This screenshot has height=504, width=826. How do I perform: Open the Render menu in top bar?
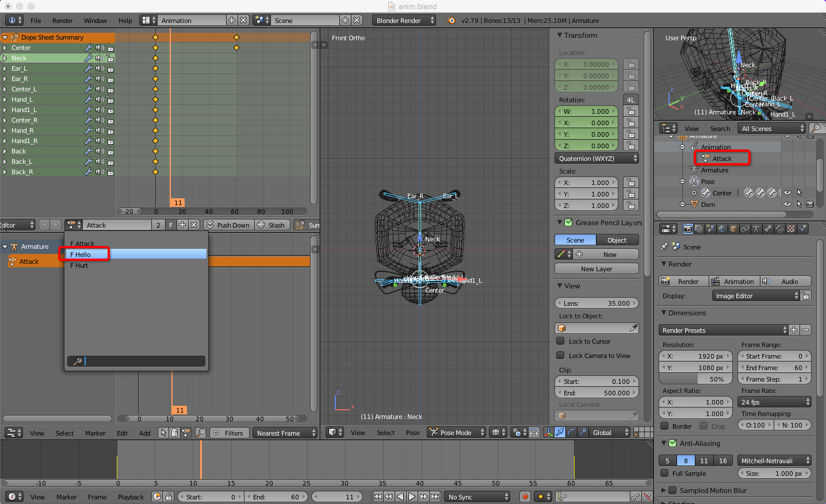(62, 21)
